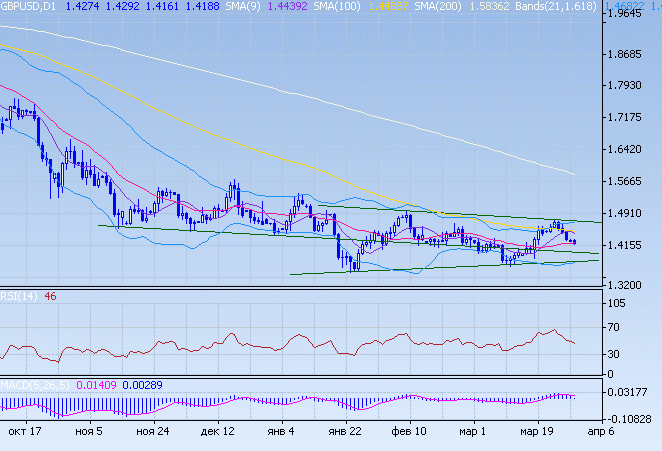Viewport: 662px width, 451px height.
Task: Click the 'окт 17' date label
Action: (x=24, y=432)
